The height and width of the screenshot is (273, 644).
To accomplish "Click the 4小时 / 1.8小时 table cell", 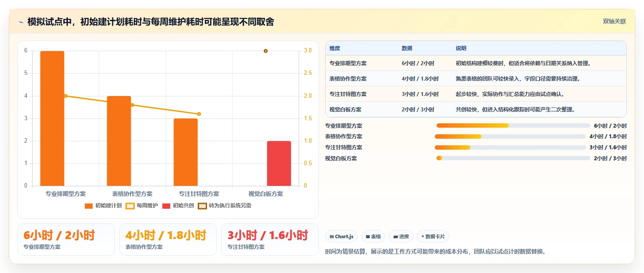I will click(x=420, y=79).
